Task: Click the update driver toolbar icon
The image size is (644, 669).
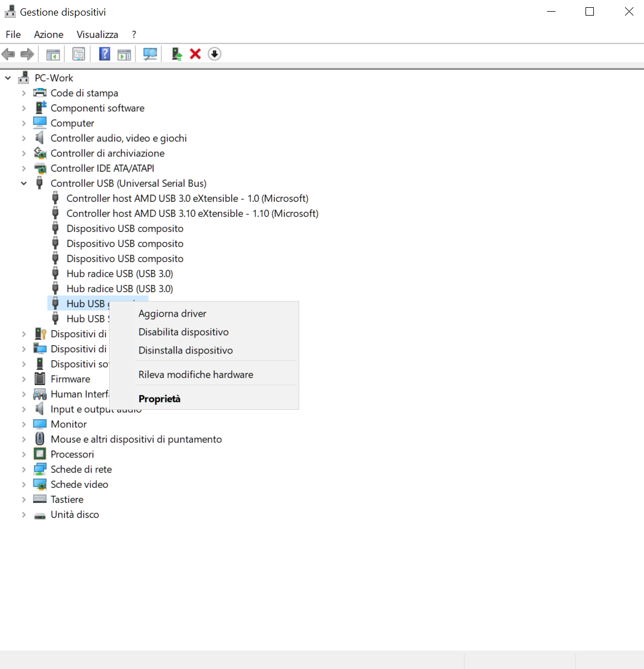Action: (x=177, y=54)
